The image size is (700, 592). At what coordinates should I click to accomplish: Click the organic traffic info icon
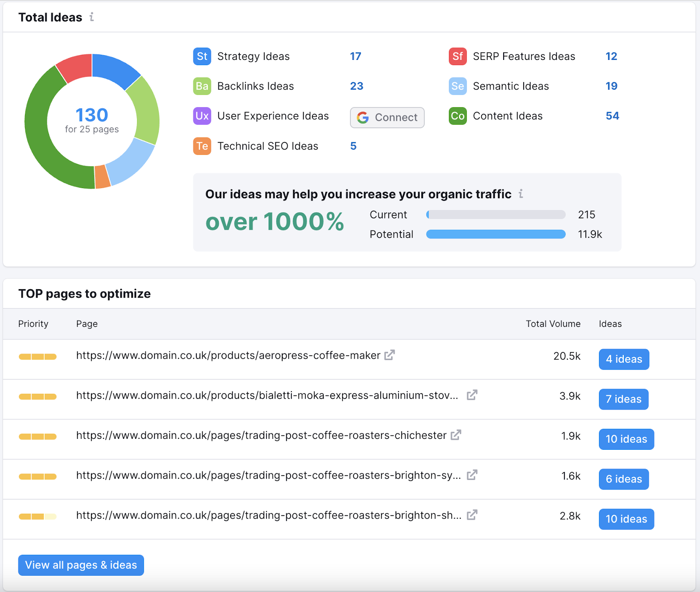[x=521, y=194]
